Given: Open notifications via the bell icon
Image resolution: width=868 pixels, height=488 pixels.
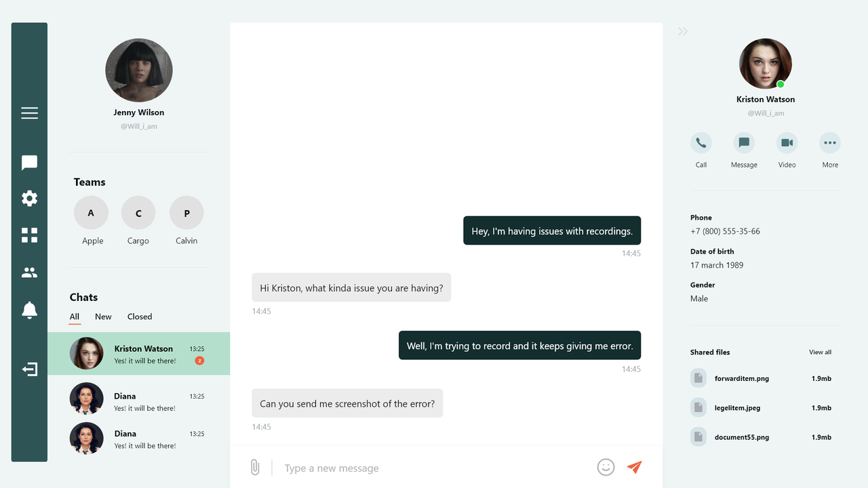Looking at the screenshot, I should (29, 310).
